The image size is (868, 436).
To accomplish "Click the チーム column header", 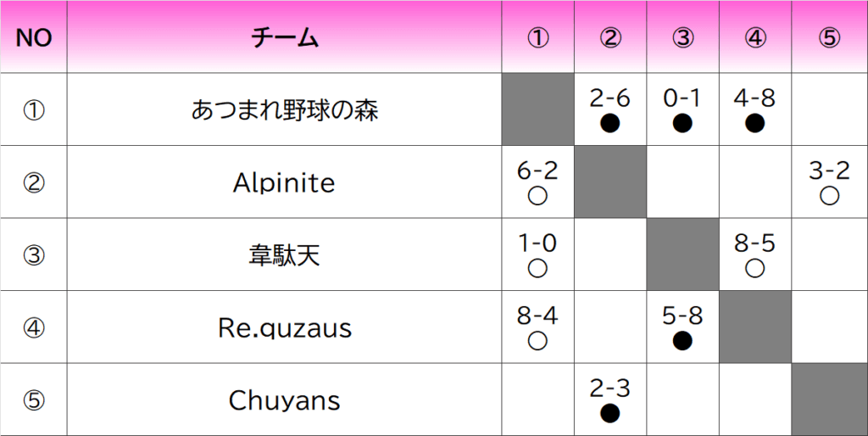I will [284, 37].
